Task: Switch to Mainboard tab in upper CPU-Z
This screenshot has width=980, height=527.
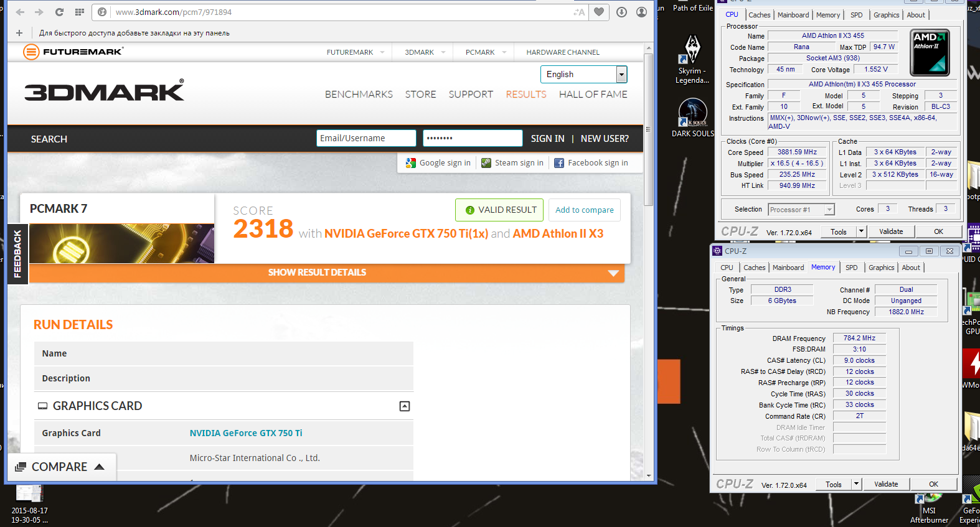Action: (793, 15)
